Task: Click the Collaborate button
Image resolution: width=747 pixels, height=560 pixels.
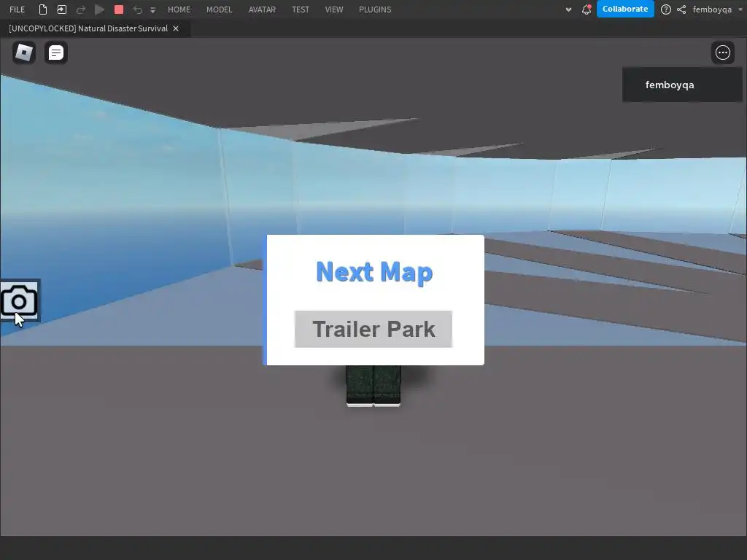Action: [x=625, y=9]
